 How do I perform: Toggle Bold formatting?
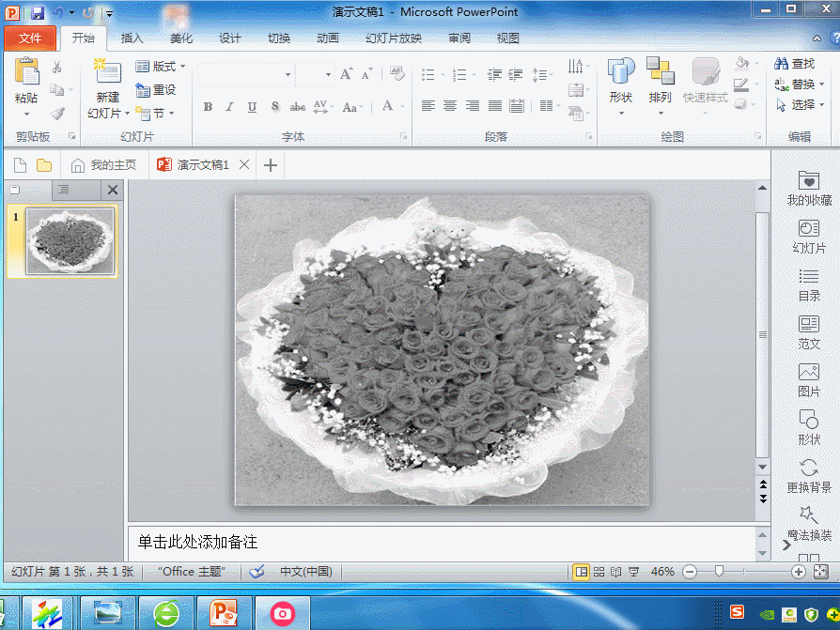coord(208,107)
